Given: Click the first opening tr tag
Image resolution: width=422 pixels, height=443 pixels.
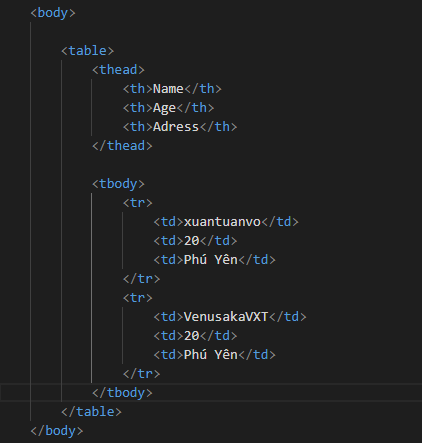Looking at the screenshot, I should click(138, 203).
